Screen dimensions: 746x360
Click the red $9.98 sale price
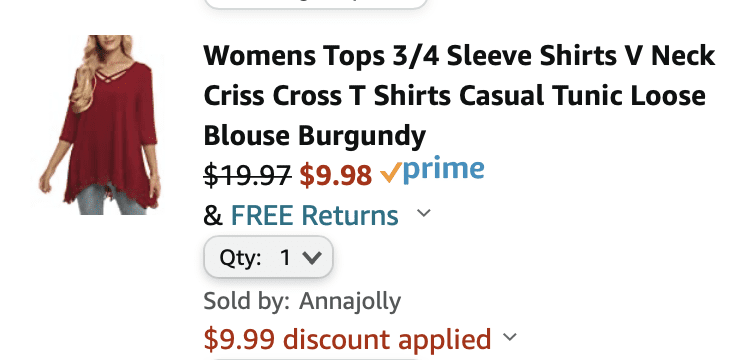[335, 175]
